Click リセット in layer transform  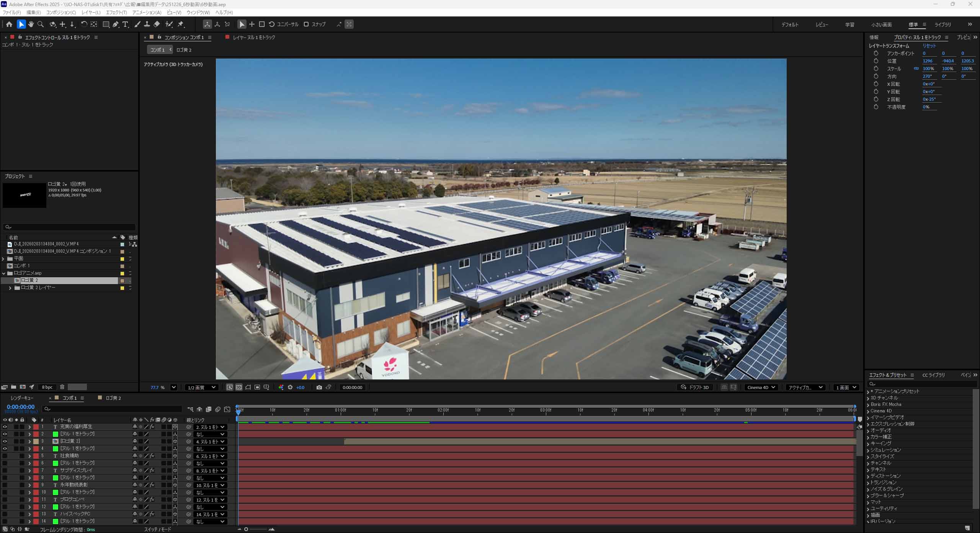(x=929, y=46)
